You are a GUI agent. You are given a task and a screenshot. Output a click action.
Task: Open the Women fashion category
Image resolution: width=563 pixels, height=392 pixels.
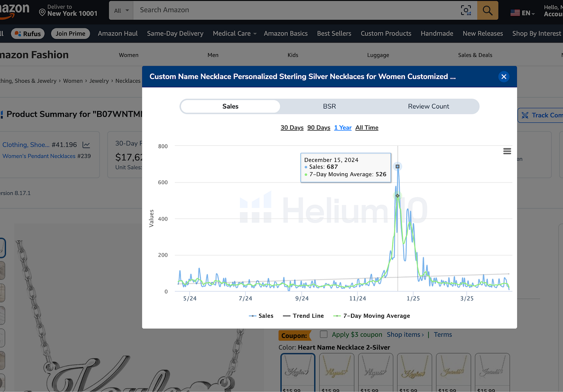coord(129,55)
